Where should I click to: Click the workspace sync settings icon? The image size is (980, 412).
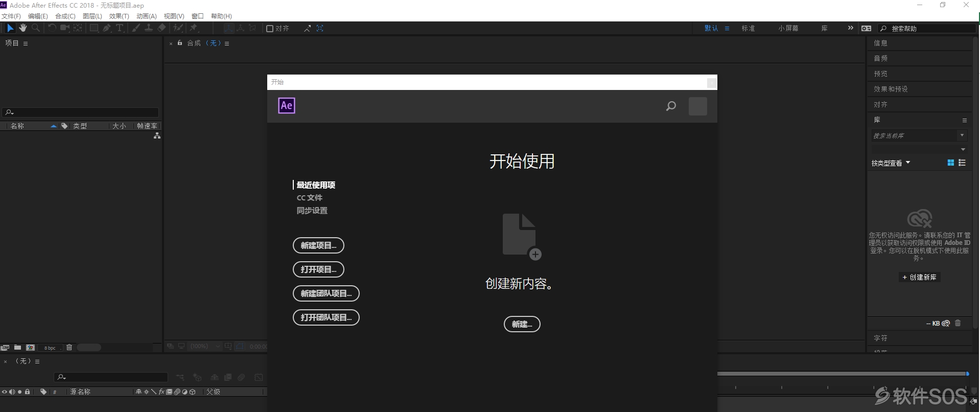pyautogui.click(x=866, y=29)
